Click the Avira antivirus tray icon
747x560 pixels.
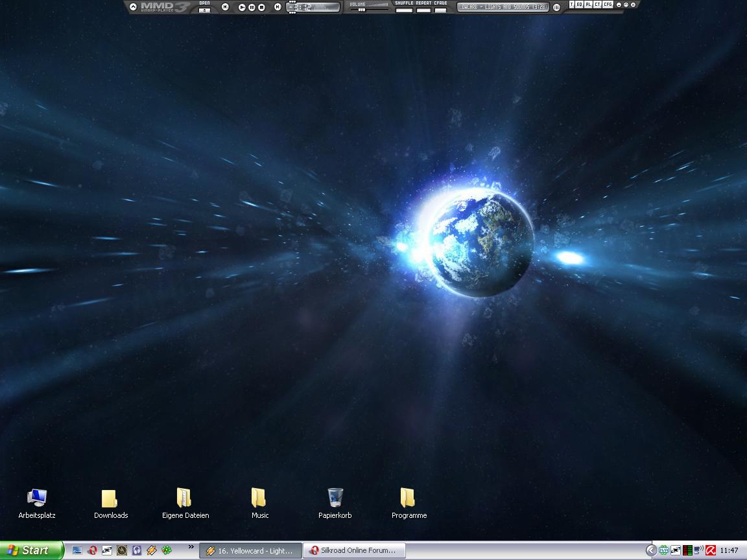click(711, 550)
